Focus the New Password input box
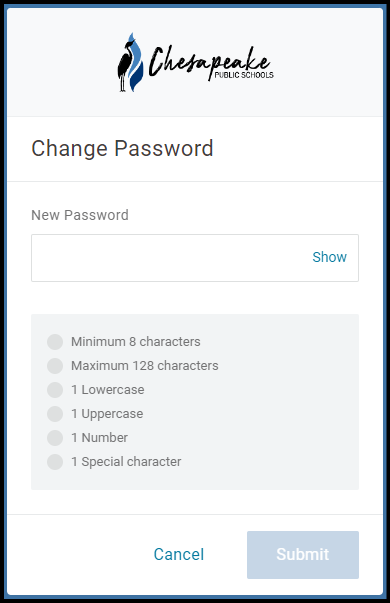This screenshot has height=603, width=390. pyautogui.click(x=195, y=258)
